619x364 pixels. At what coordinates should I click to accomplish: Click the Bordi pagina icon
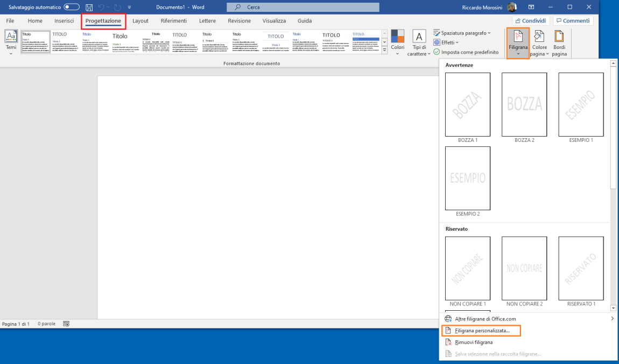click(559, 37)
